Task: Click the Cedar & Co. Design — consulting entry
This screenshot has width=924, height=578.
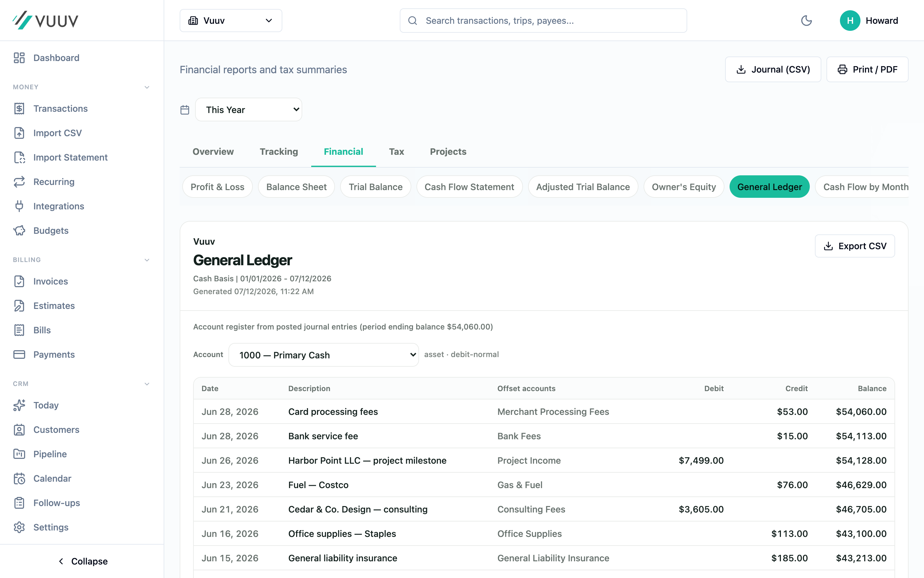Action: (357, 510)
